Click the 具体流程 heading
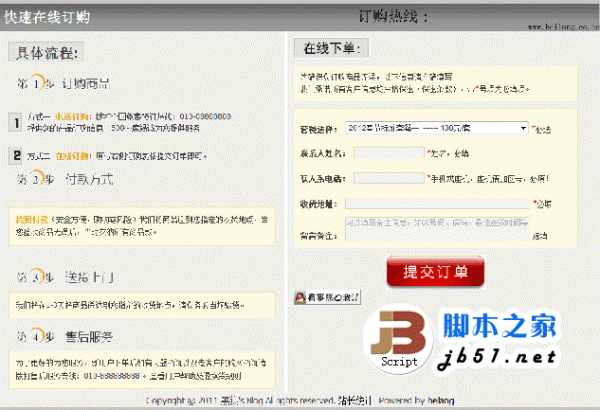 coord(47,52)
